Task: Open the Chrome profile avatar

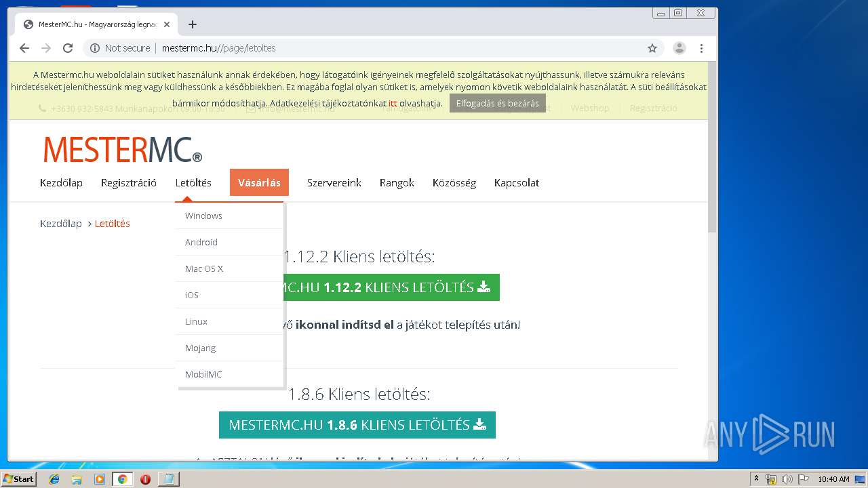Action: [x=679, y=48]
